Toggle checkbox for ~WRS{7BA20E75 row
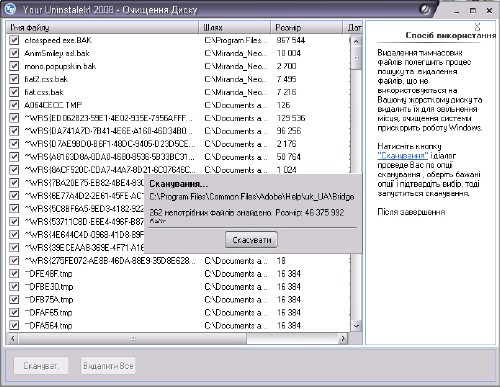Viewport: 500px width, 387px height. tap(14, 183)
